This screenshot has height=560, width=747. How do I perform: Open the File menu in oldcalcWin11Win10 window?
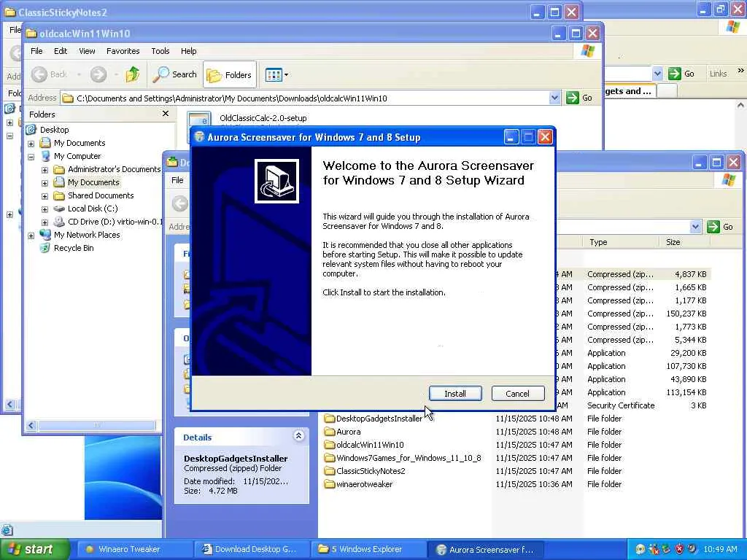pyautogui.click(x=36, y=51)
